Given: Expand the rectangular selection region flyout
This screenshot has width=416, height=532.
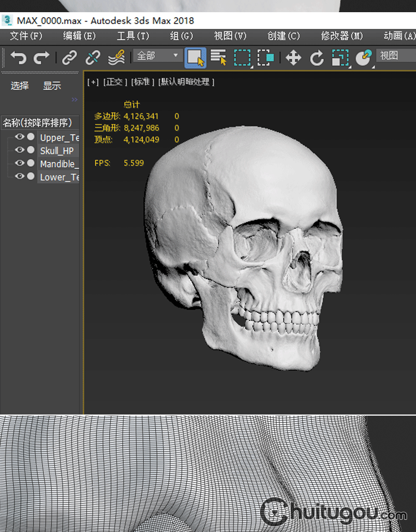Looking at the screenshot, I should (x=242, y=58).
